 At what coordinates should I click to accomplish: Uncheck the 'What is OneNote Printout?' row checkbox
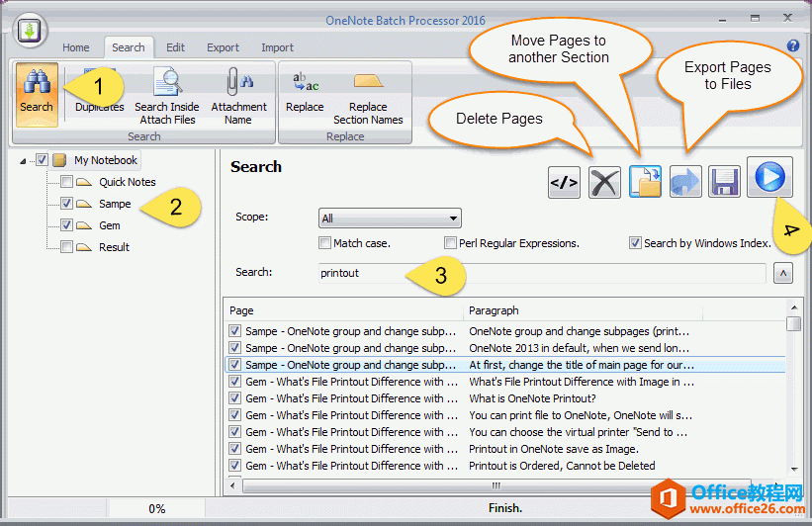click(234, 398)
